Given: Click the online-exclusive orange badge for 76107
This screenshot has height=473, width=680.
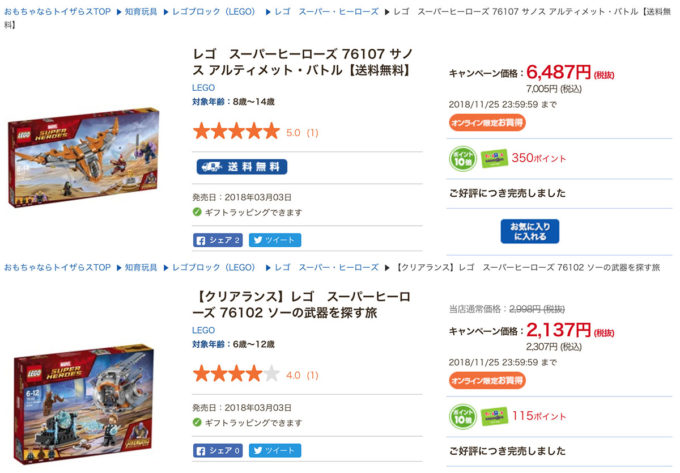Looking at the screenshot, I should coord(487,123).
